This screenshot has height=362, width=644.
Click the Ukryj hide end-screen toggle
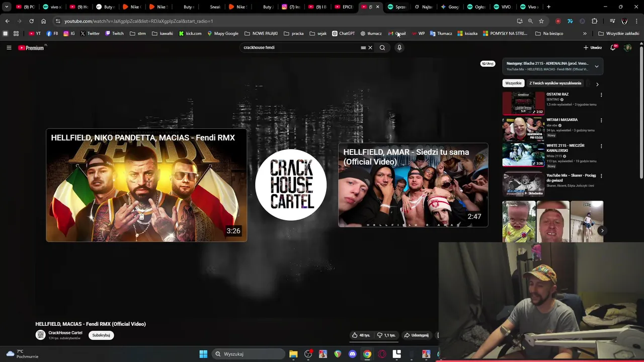click(x=488, y=64)
